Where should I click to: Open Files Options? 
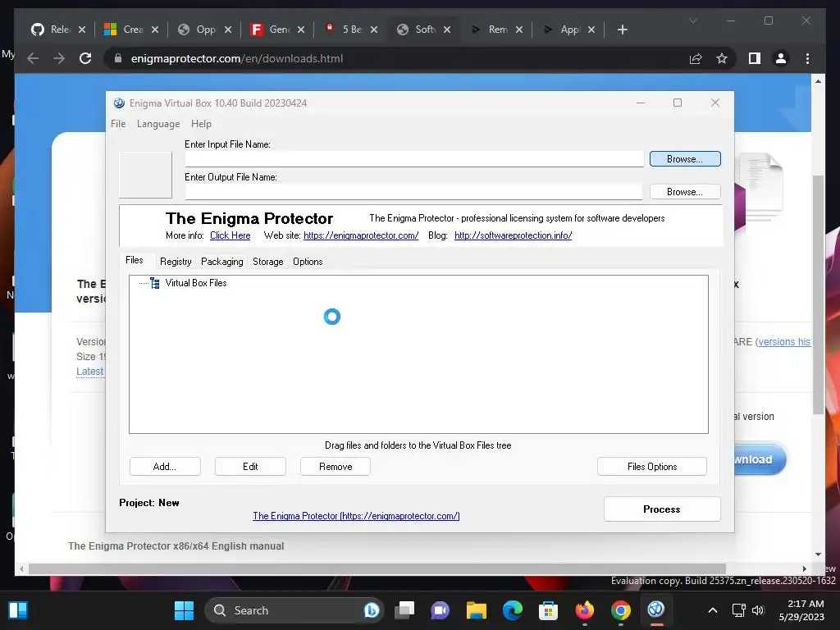coord(652,467)
